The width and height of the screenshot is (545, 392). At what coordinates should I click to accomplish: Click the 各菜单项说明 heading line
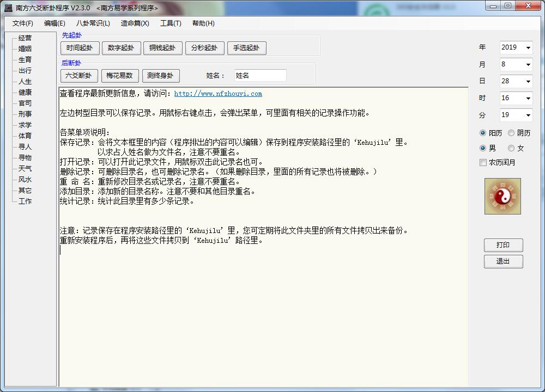84,132
